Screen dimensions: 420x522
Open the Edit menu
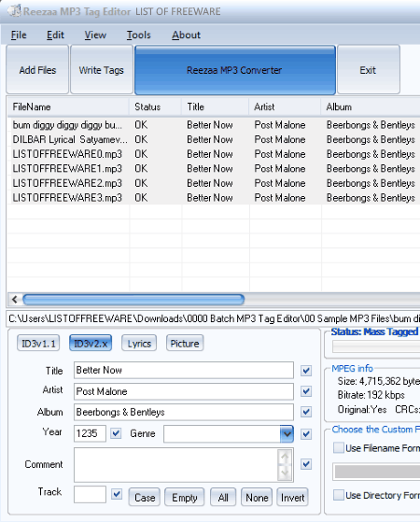55,35
